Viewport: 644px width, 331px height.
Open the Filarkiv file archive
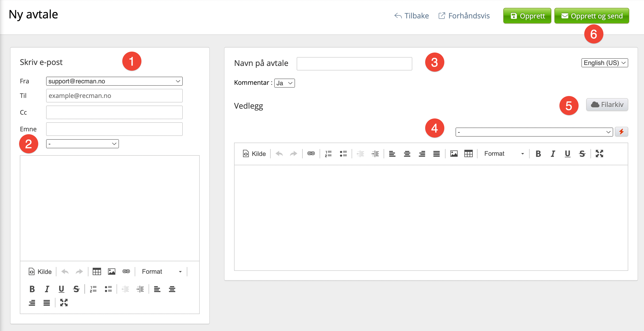(x=607, y=105)
